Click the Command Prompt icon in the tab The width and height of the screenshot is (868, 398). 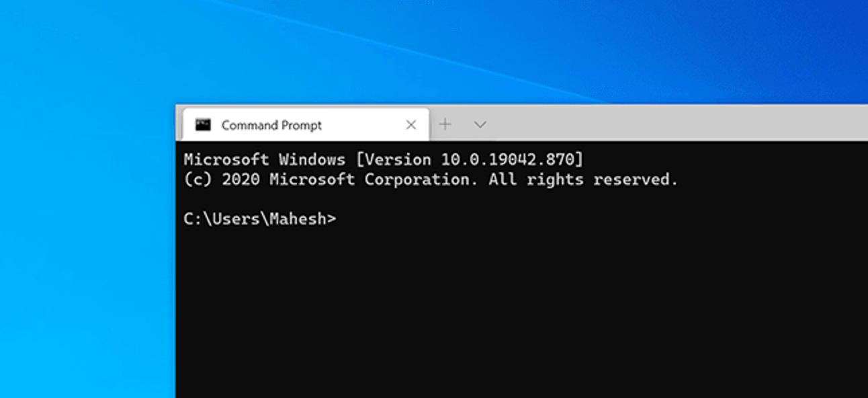[x=203, y=124]
